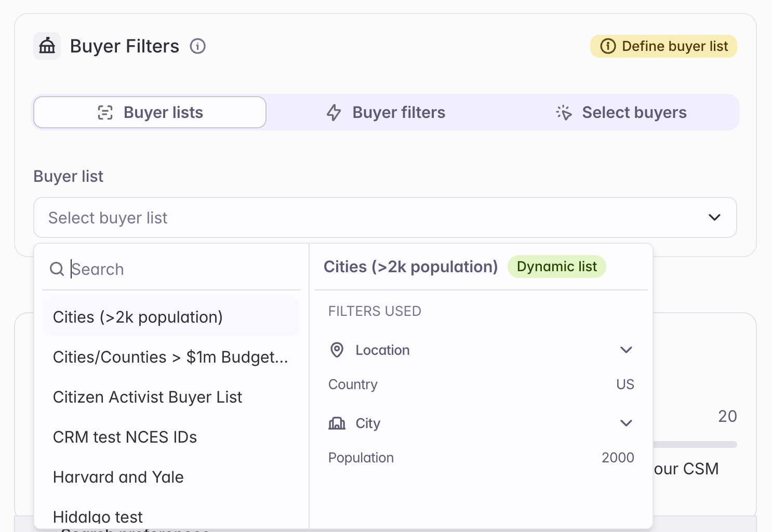Click the chevron on Select buyer list
The height and width of the screenshot is (532, 772).
click(x=714, y=218)
